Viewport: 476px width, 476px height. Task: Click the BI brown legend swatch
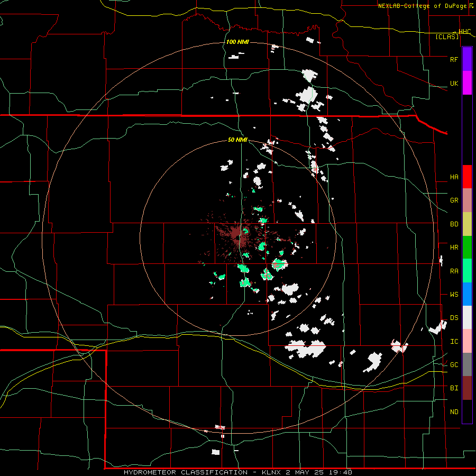467,388
